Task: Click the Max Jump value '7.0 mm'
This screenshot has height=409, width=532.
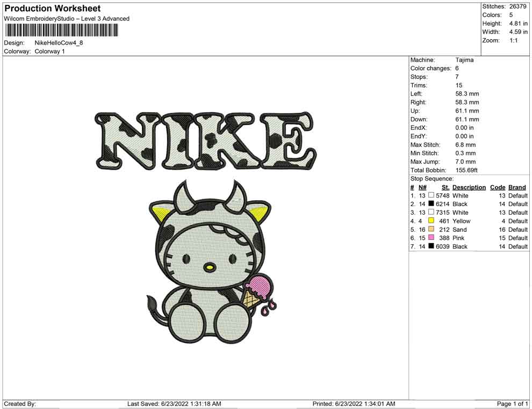Action: coord(465,162)
